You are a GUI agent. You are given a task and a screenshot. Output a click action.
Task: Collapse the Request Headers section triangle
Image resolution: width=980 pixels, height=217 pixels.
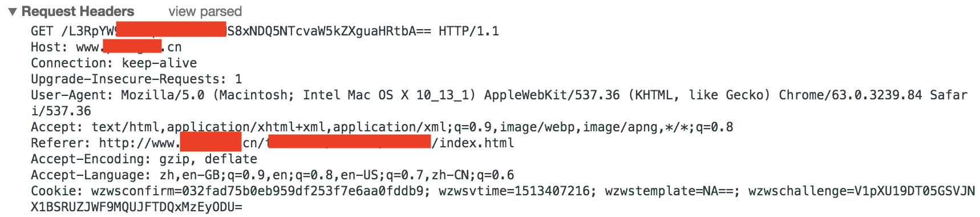pos(13,11)
